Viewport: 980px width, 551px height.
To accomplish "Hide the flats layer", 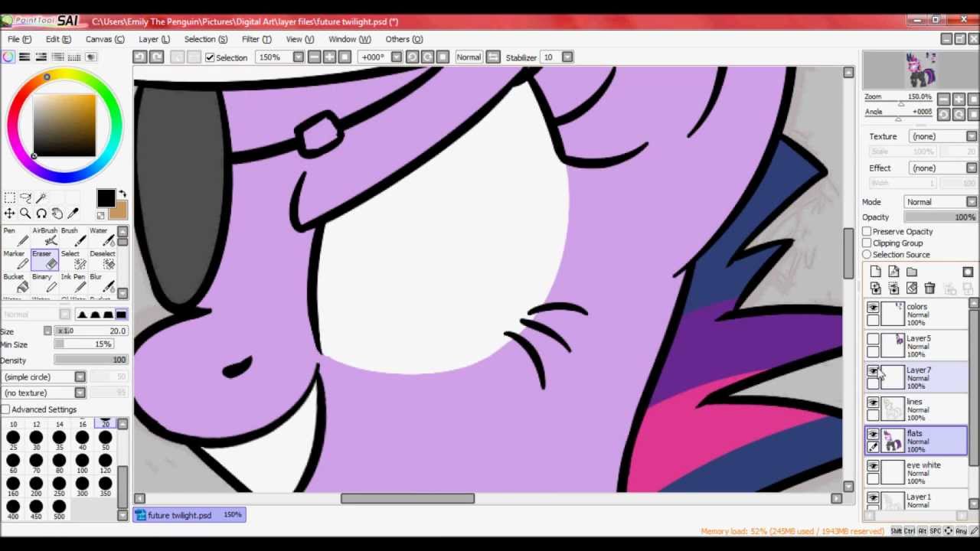I will point(873,435).
